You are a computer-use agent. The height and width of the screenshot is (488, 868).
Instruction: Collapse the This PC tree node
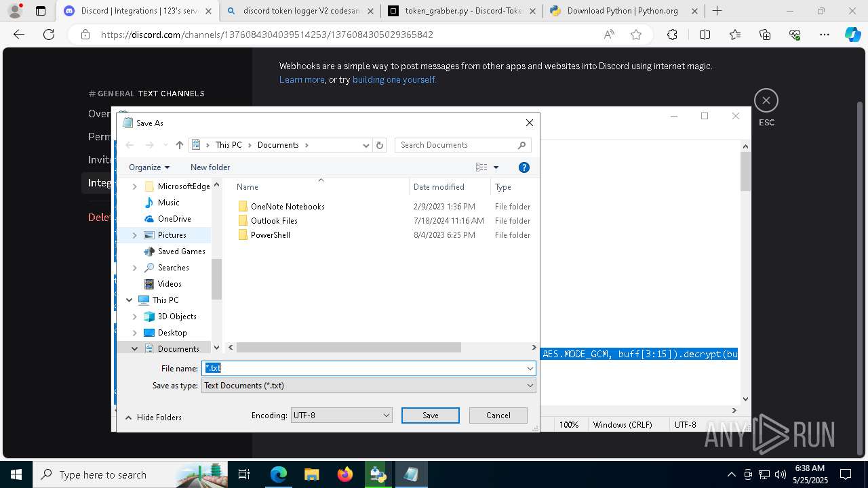(x=129, y=300)
